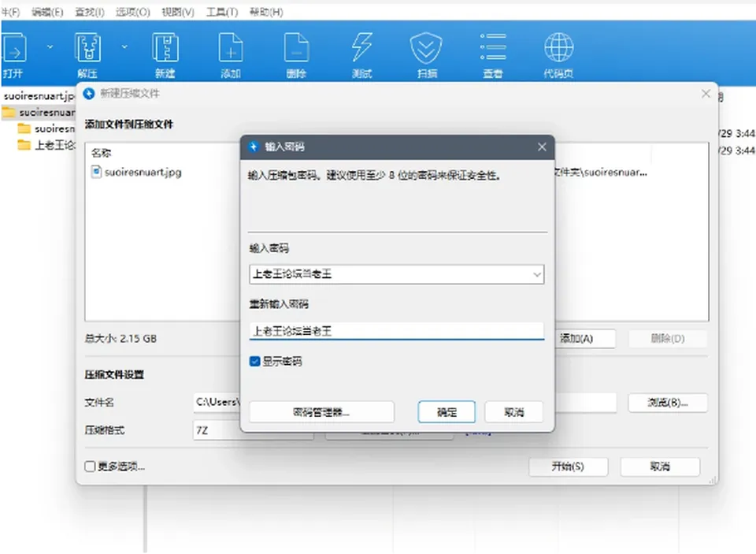Select the suoiresn subfolder in the tree
Image resolution: width=756 pixels, height=554 pixels.
tap(46, 129)
